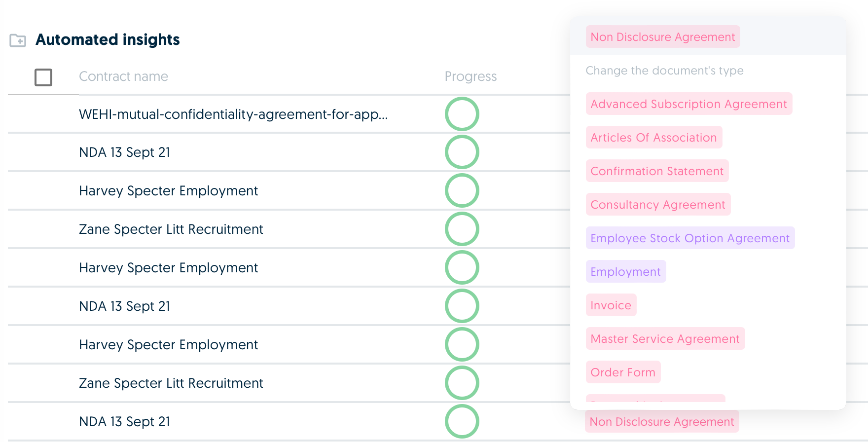Choose Articles Of Association from the type list
The height and width of the screenshot is (442, 868).
(x=654, y=138)
